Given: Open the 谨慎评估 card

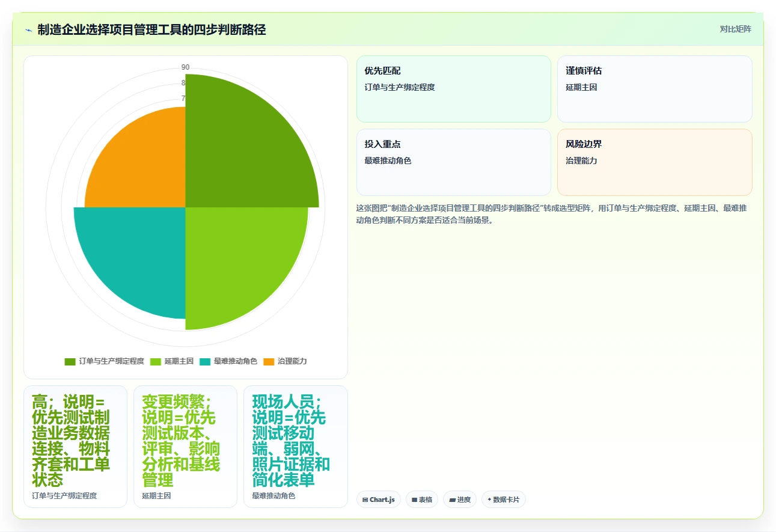Looking at the screenshot, I should click(655, 89).
